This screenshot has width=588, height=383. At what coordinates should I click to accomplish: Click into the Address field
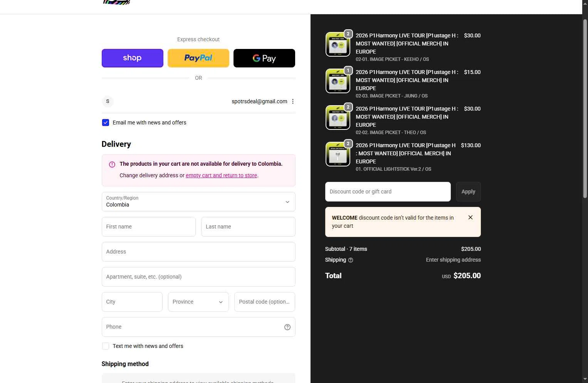198,252
